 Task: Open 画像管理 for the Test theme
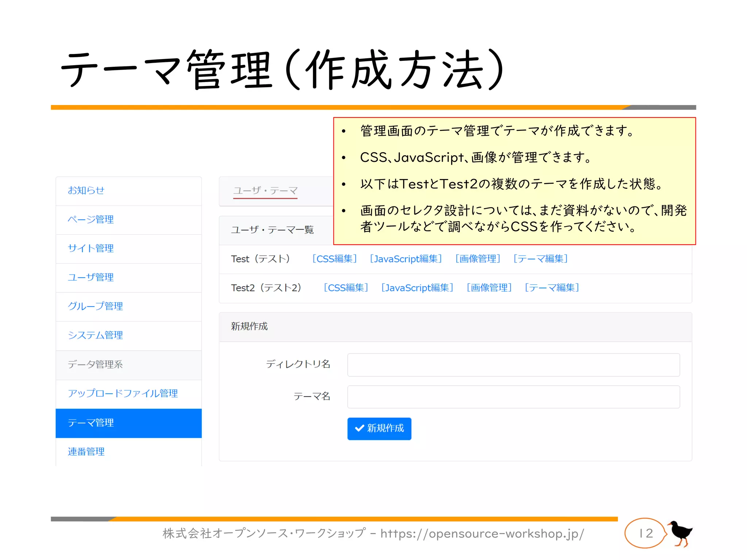coord(478,259)
